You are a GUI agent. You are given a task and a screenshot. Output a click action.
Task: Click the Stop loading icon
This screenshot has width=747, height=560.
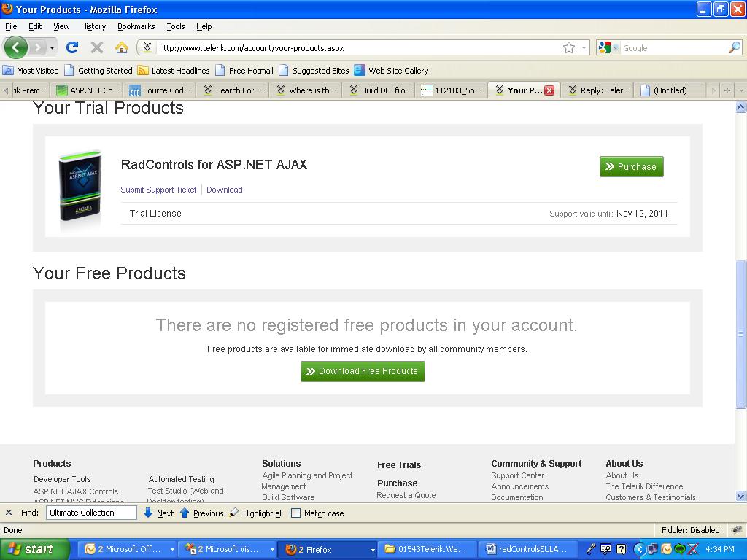[x=97, y=47]
